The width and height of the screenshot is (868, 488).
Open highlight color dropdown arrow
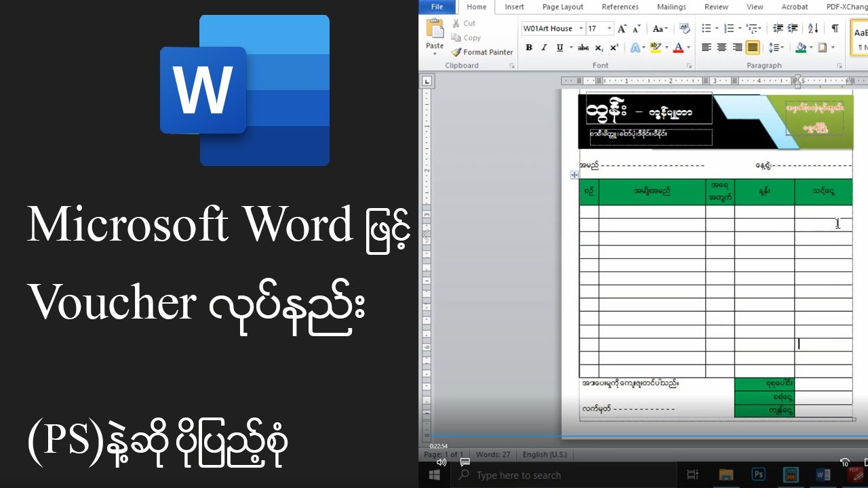(x=666, y=47)
